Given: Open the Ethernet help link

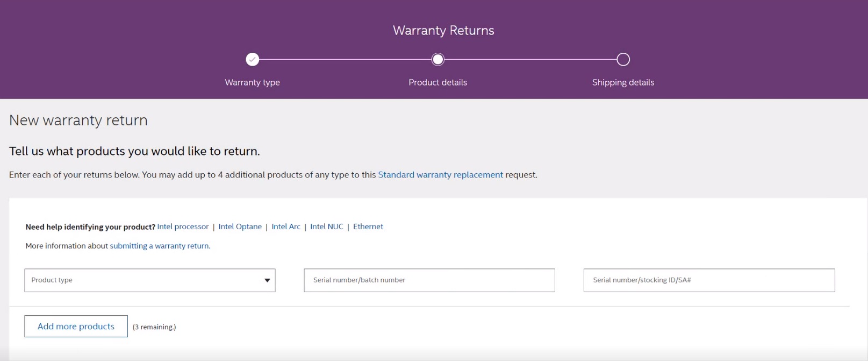Looking at the screenshot, I should (x=368, y=226).
